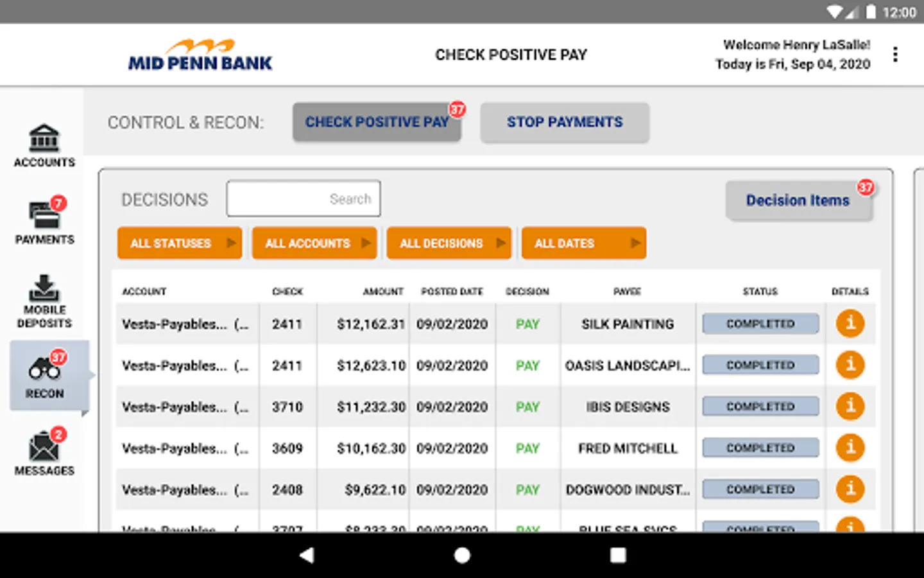Click Completed status for IBIS DESIGNS

760,407
